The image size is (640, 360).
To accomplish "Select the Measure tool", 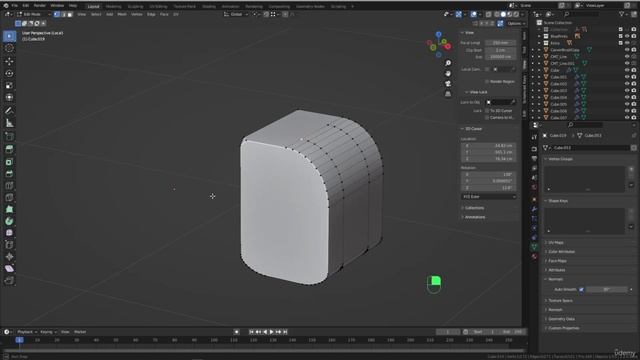I will [x=9, y=123].
